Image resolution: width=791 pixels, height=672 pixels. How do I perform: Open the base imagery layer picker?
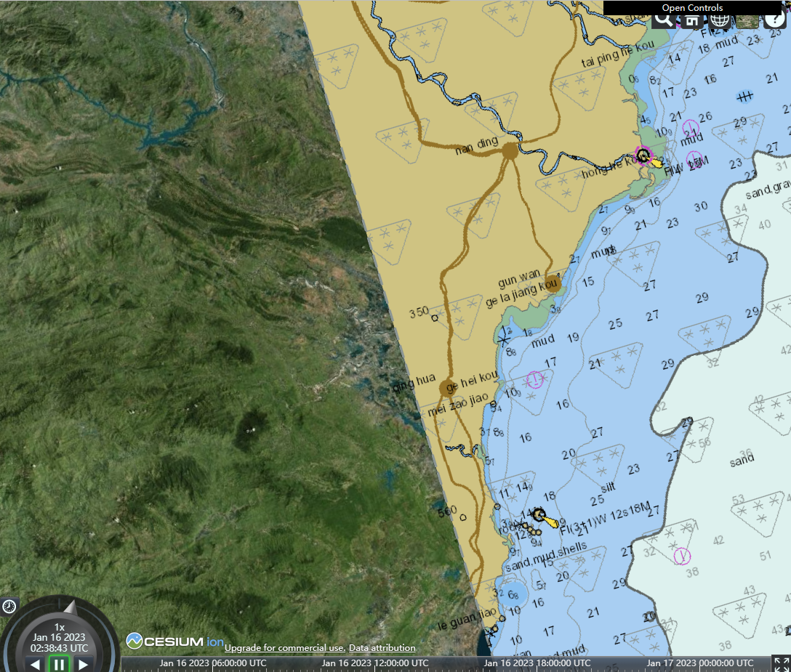pos(747,20)
